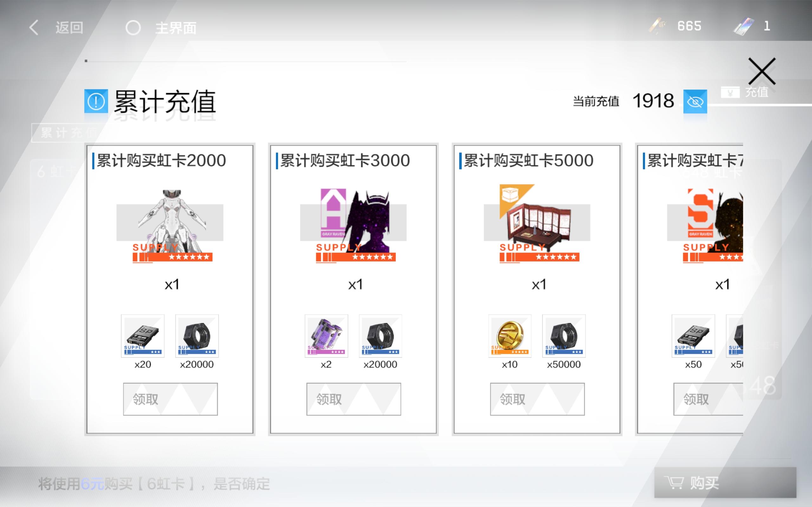The image size is (812, 507).
Task: Claim the 虹卡3000 reward with 领取
Action: tap(354, 399)
